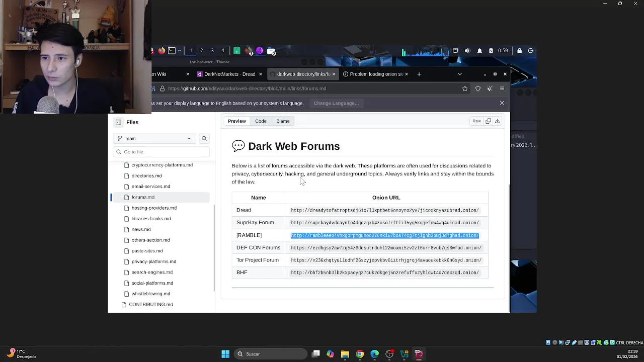
Task: Open the main branch dropdown
Action: click(154, 138)
